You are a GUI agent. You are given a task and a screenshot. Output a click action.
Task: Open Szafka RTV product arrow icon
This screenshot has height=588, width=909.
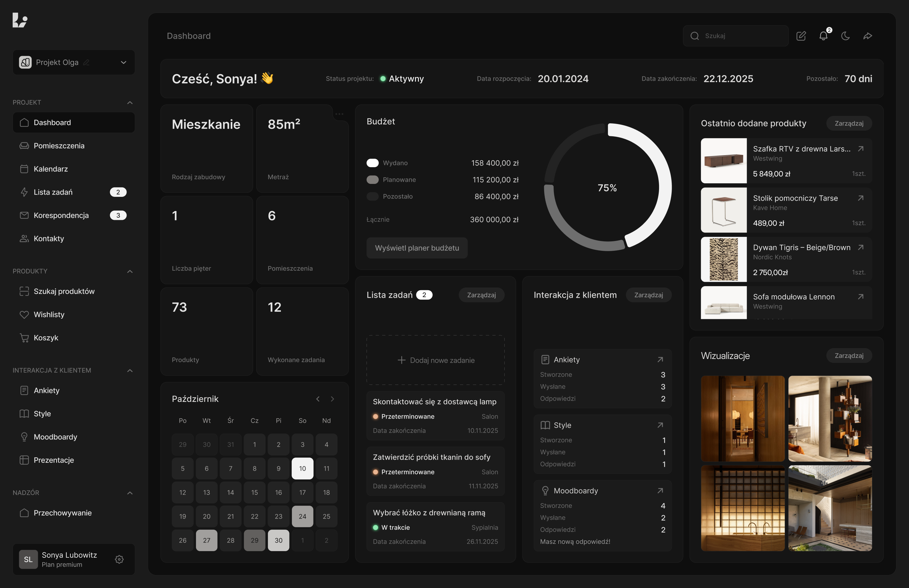coord(860,149)
